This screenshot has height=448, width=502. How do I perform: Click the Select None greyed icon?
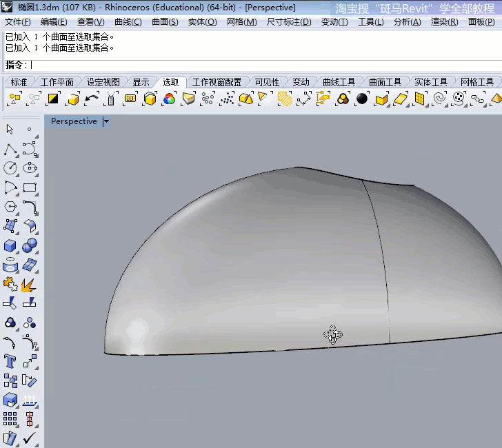coord(34,99)
